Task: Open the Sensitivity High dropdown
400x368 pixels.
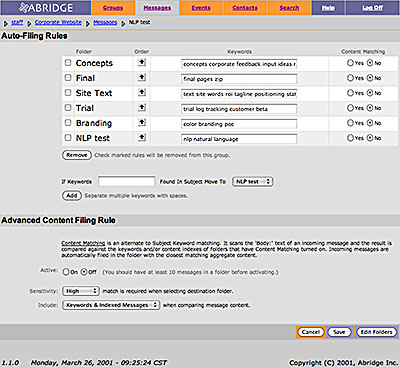Action: [81, 291]
